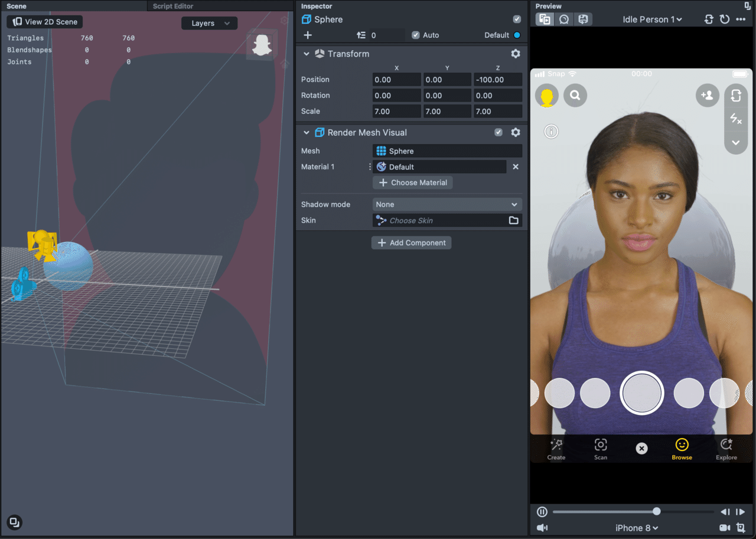Click the Scale X input field

pyautogui.click(x=397, y=112)
